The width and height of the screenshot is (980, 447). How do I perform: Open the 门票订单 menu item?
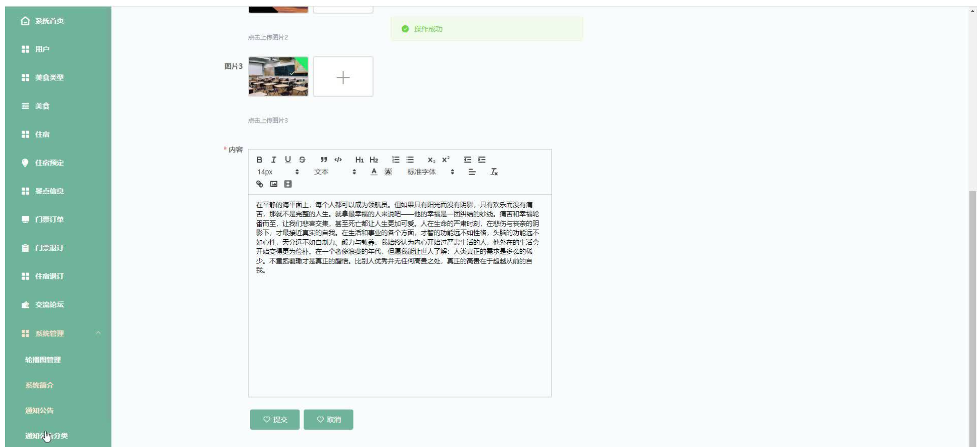58,219
